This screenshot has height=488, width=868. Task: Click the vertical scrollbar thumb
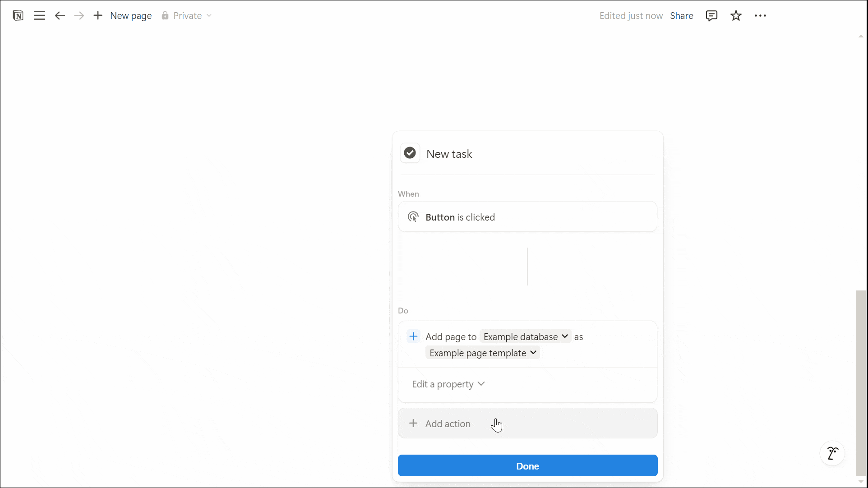tap(861, 383)
